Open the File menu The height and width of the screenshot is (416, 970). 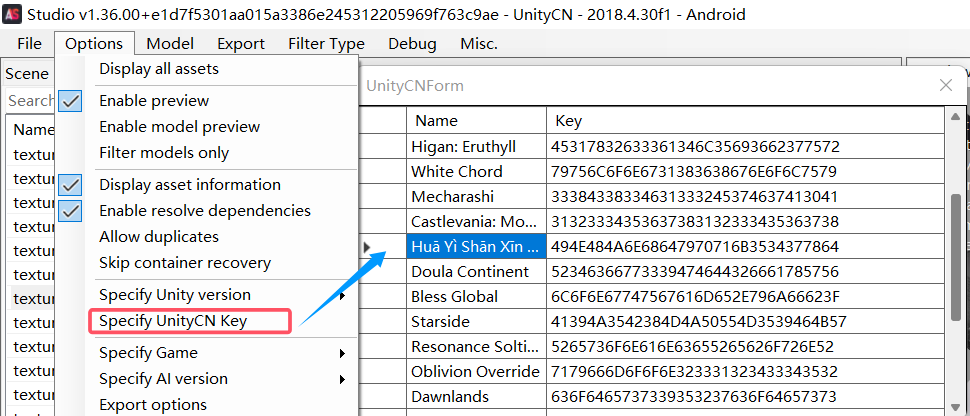click(29, 44)
